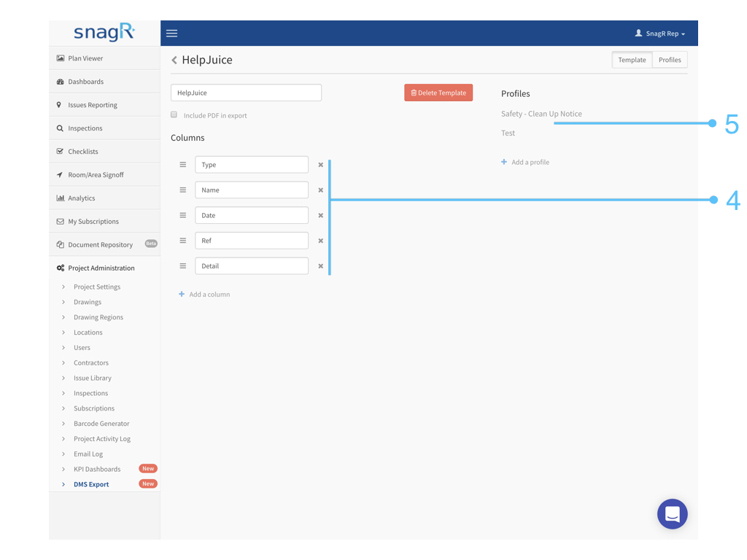
Task: Open the Safety - Clean Up Notice profile
Action: [541, 114]
